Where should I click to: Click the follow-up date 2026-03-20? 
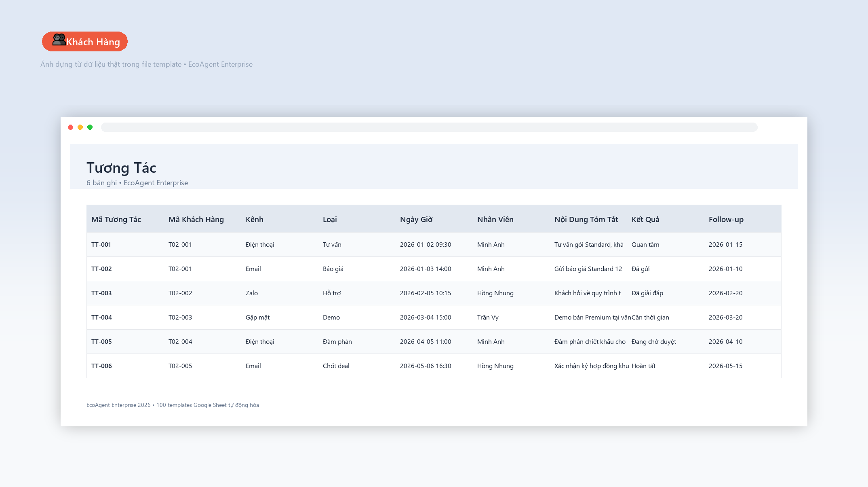click(x=726, y=317)
